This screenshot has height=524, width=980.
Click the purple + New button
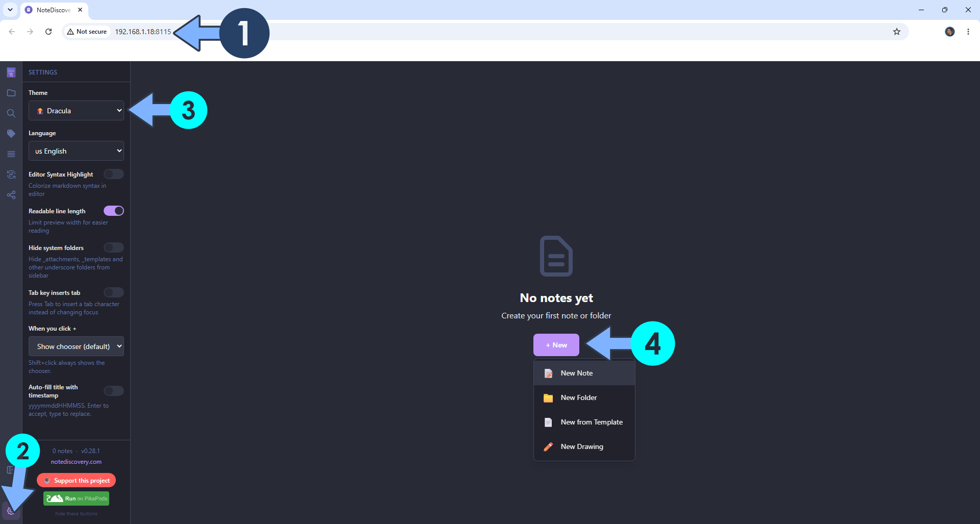point(556,345)
